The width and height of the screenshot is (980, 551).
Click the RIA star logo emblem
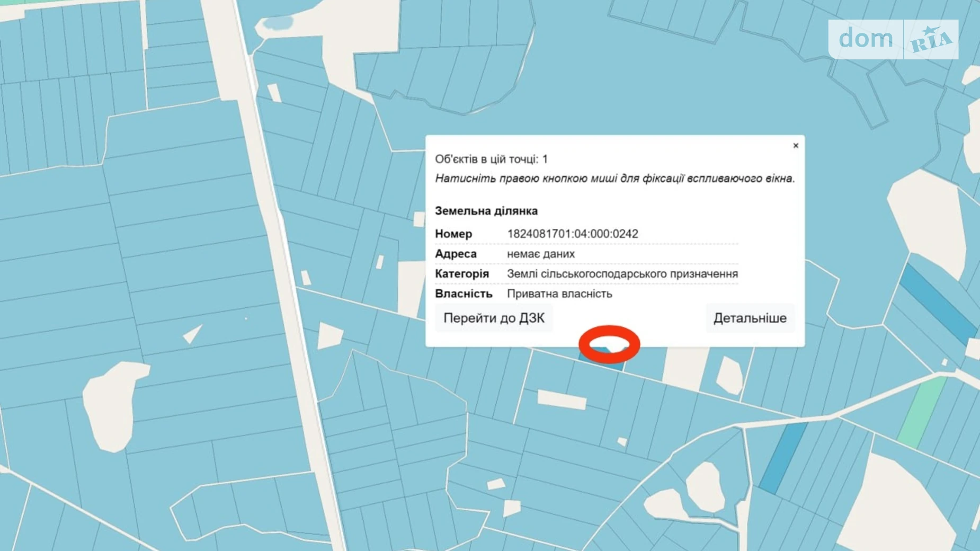point(931,40)
